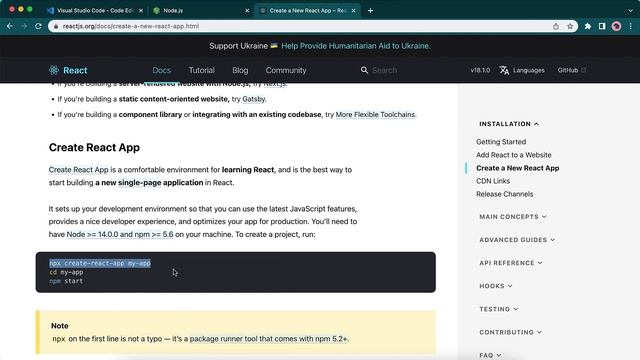Expand the Main Concepts sidebar section

click(513, 217)
